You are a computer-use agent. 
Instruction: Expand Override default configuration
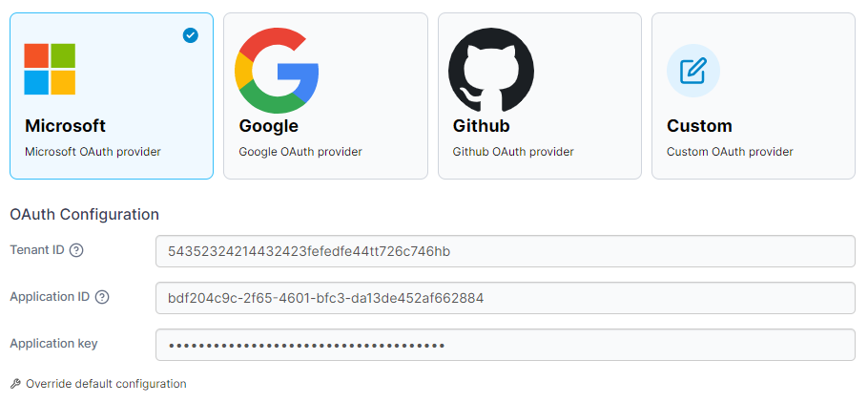click(106, 384)
